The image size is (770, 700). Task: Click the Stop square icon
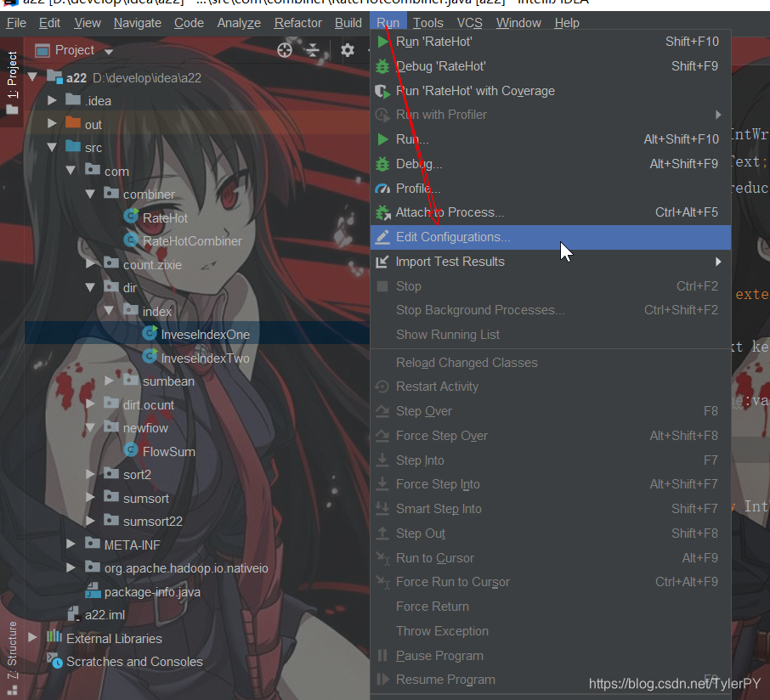[x=382, y=286]
